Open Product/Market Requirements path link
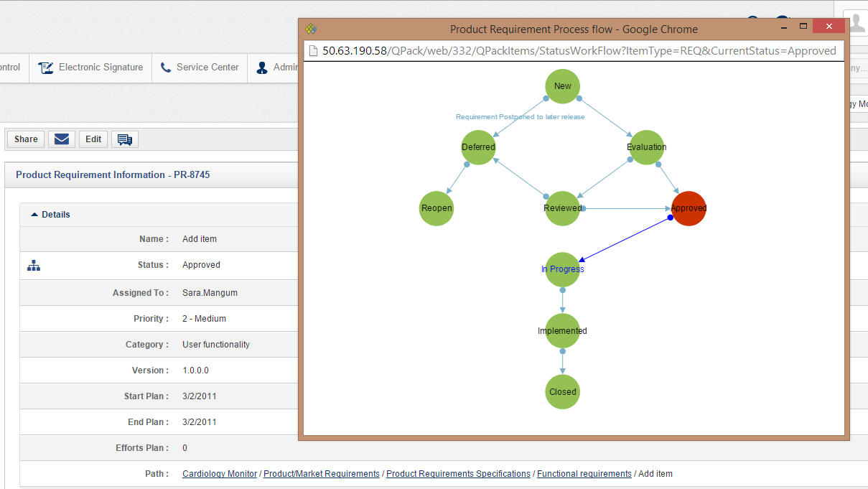Image resolution: width=868 pixels, height=489 pixels. 322,474
